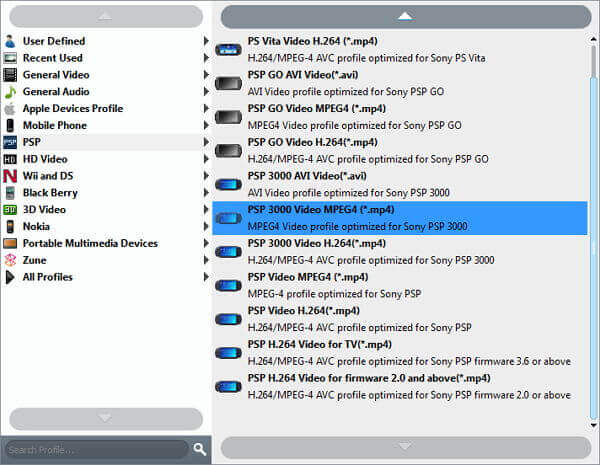
Task: Click the profile list bottom down-arrow button
Action: (406, 447)
